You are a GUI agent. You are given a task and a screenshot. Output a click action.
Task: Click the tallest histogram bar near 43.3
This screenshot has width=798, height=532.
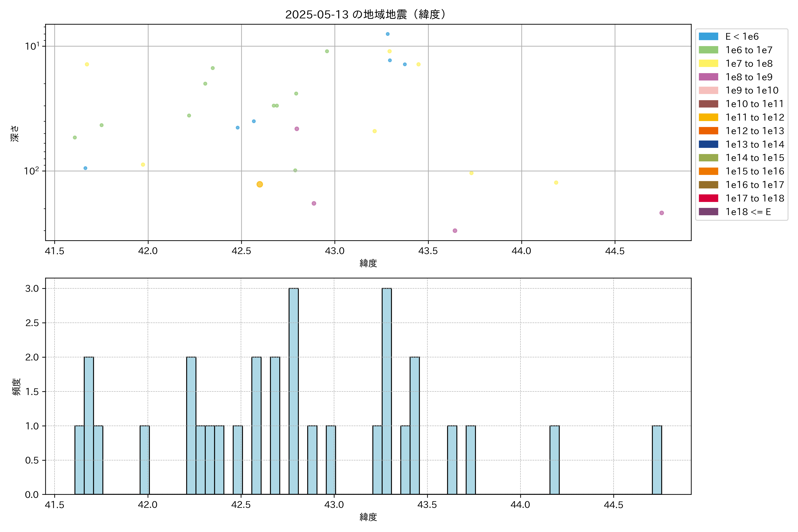pos(386,391)
